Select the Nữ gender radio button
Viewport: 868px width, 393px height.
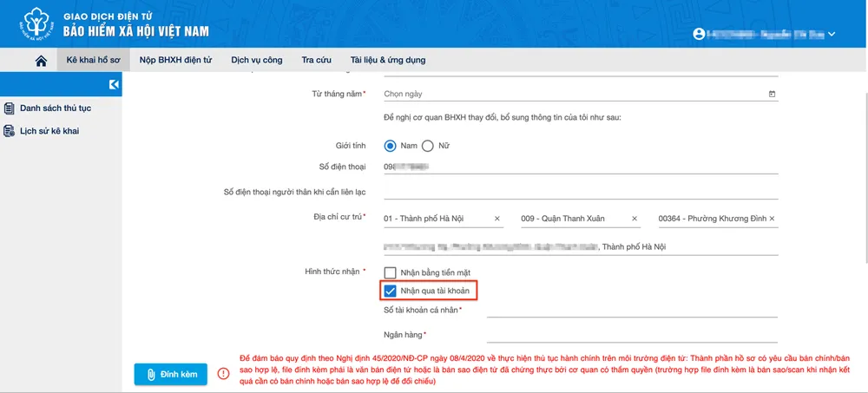pyautogui.click(x=428, y=146)
